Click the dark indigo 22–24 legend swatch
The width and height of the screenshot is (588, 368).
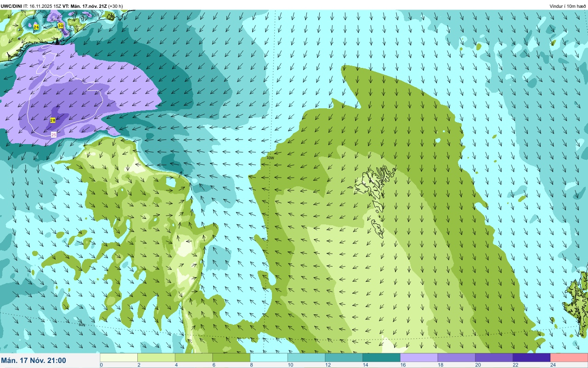pos(531,357)
